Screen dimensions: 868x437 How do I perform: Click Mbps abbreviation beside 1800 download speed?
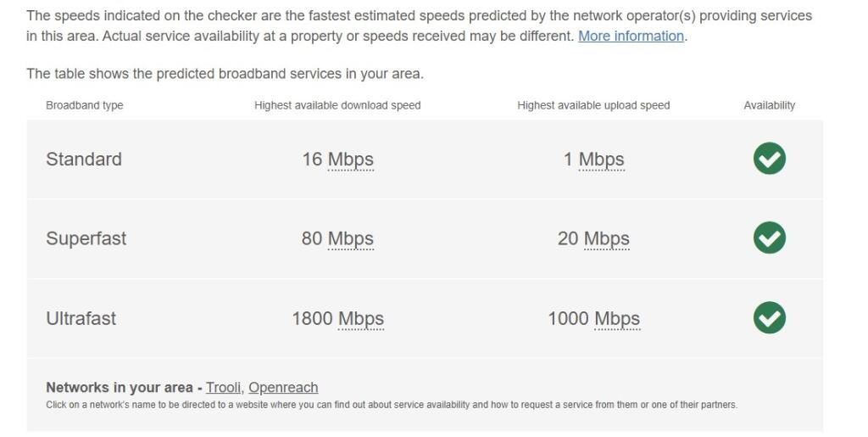point(361,318)
